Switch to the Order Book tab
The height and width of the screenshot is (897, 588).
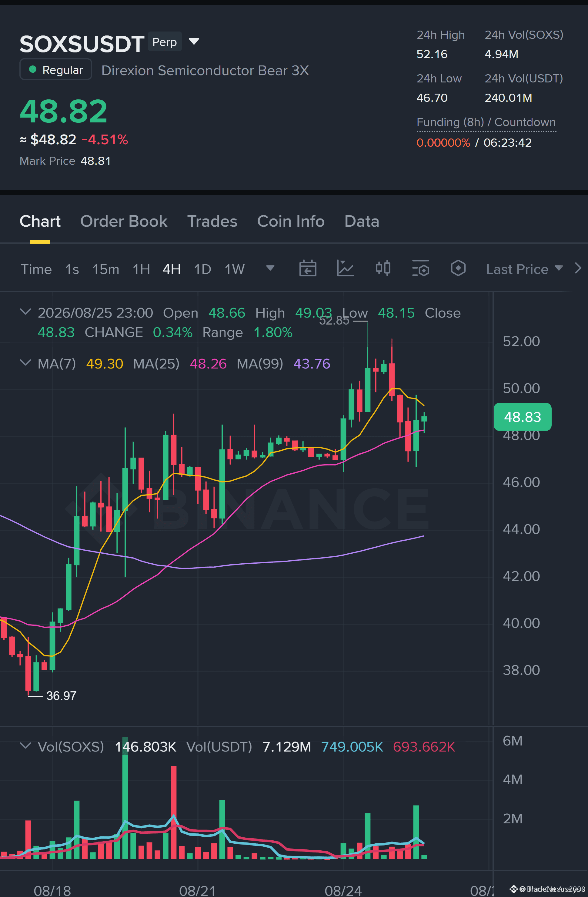pyautogui.click(x=124, y=221)
